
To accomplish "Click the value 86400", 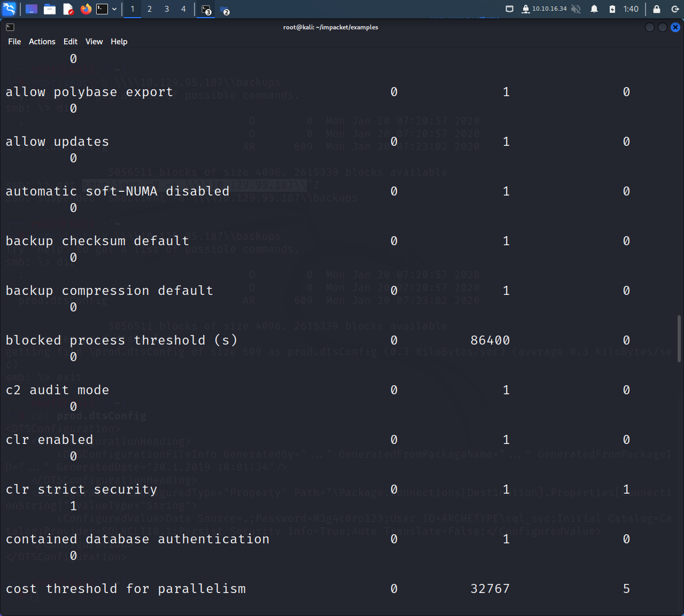I will (x=490, y=340).
